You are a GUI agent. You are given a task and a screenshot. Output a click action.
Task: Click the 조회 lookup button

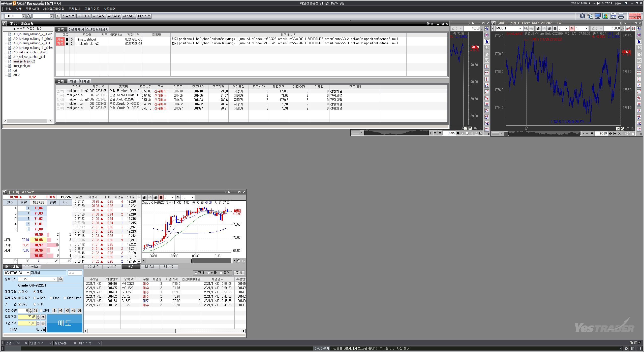point(239,273)
